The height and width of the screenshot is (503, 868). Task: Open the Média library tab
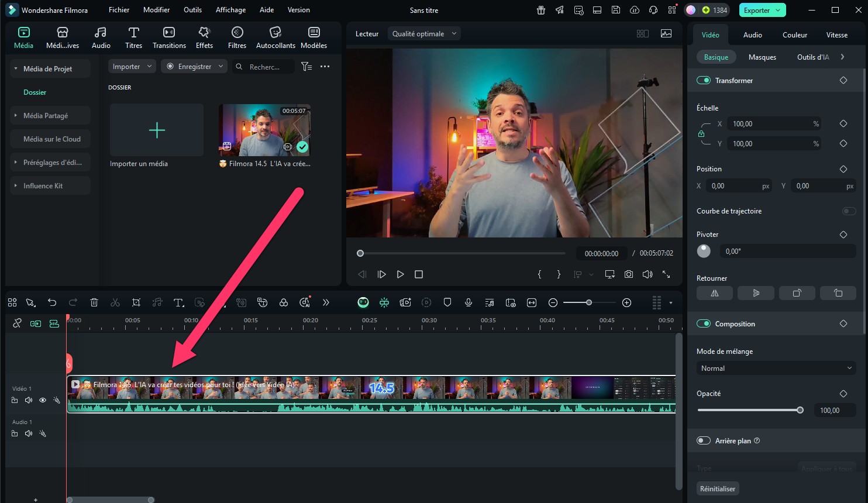point(23,37)
